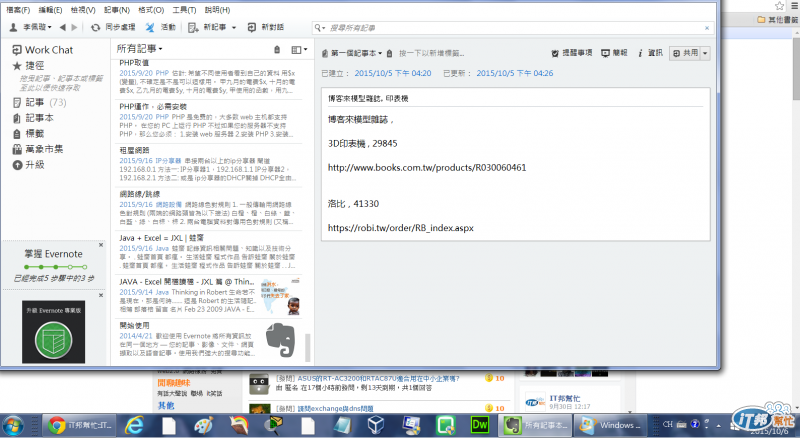800x438 pixels.
Task: Open Dreamweaver from the taskbar
Action: point(480,425)
